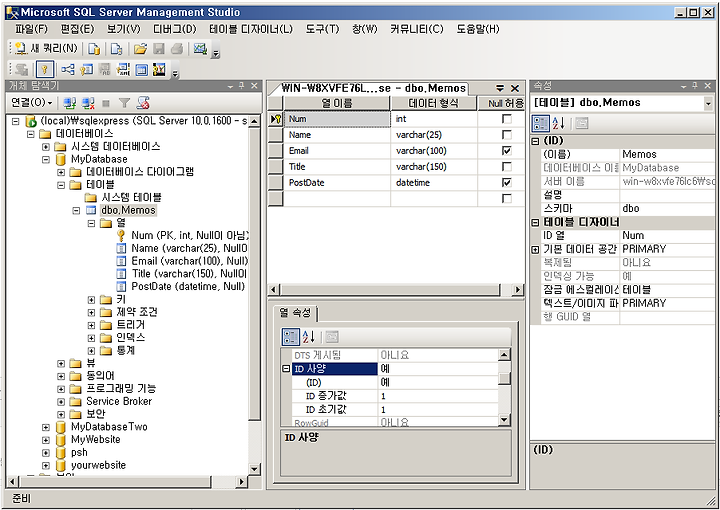Click the 잠금 에스컬레이션 value 테이블
720x510 pixels.
coord(666,290)
